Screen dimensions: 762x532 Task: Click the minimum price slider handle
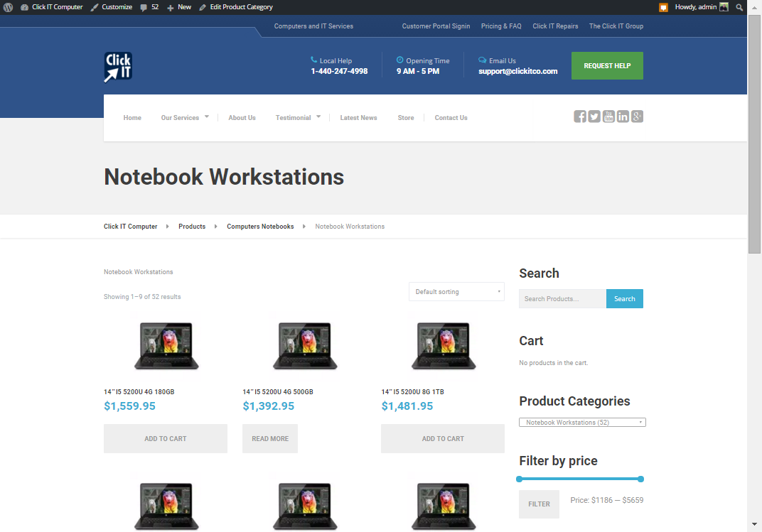(x=519, y=479)
